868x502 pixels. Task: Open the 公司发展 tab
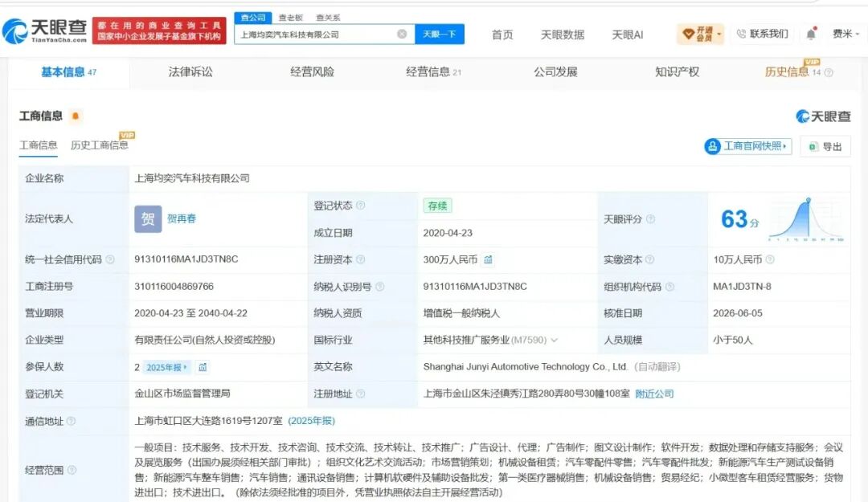tap(555, 72)
